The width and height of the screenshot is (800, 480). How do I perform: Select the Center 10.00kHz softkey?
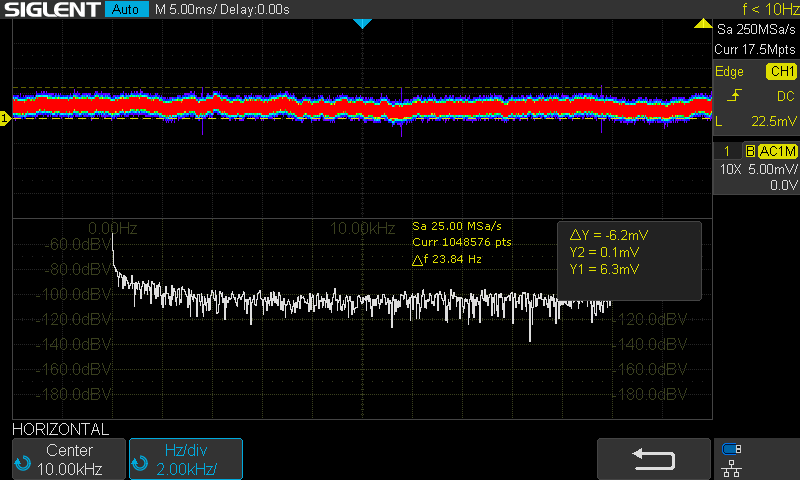[69, 459]
